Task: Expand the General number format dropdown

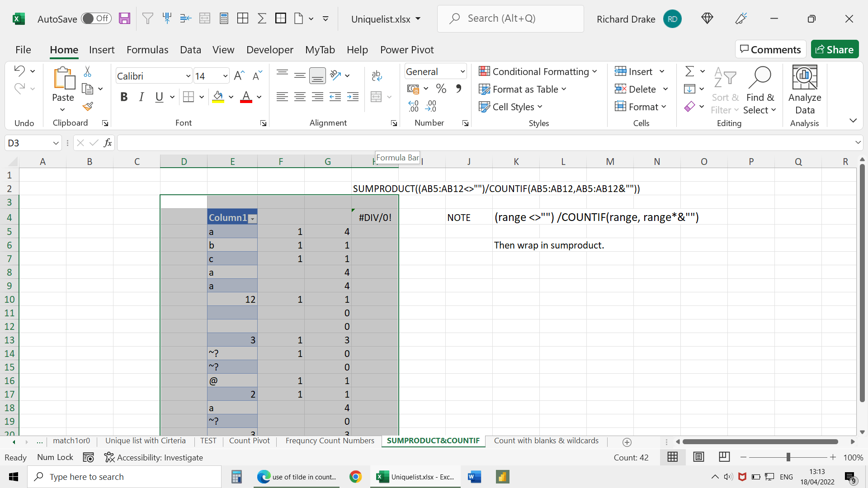Action: click(x=462, y=71)
